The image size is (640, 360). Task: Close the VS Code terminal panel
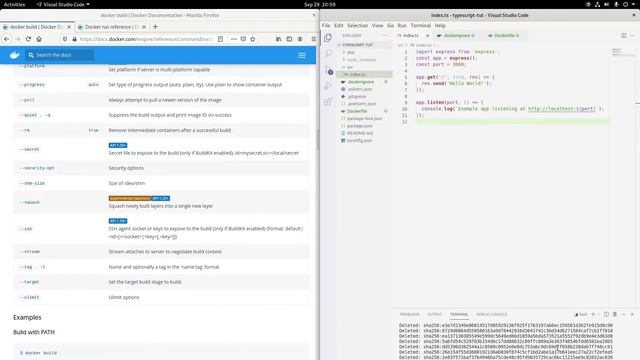click(x=632, y=314)
